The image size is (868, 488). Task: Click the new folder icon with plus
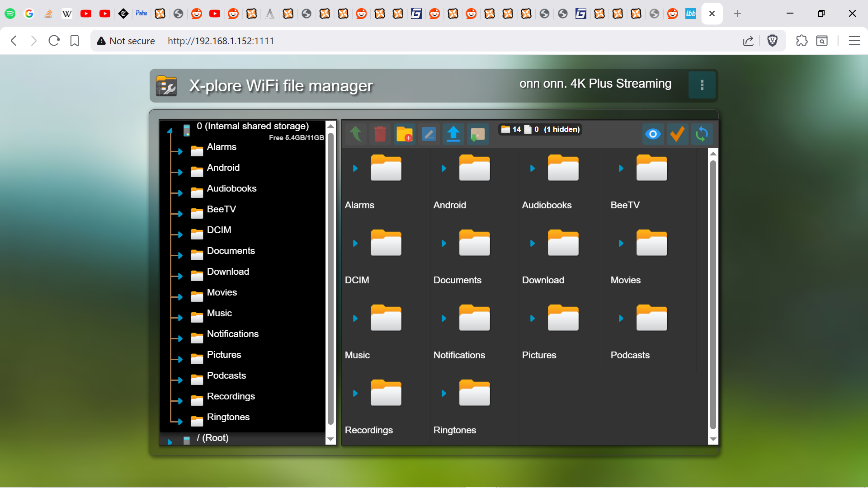point(405,134)
